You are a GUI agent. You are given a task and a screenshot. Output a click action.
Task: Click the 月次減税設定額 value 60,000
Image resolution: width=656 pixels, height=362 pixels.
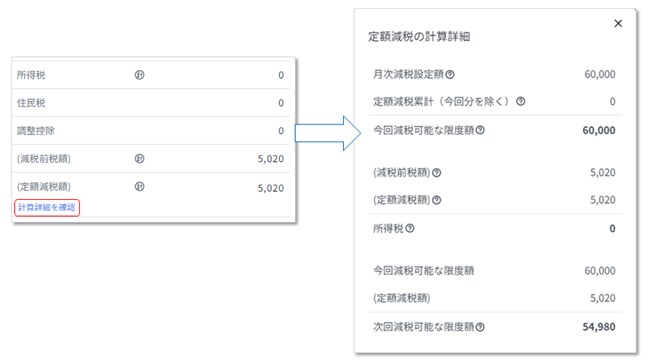click(600, 74)
